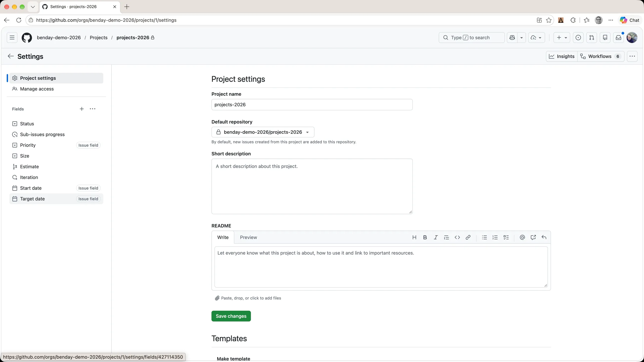Insert a heading in README toolbar

414,237
